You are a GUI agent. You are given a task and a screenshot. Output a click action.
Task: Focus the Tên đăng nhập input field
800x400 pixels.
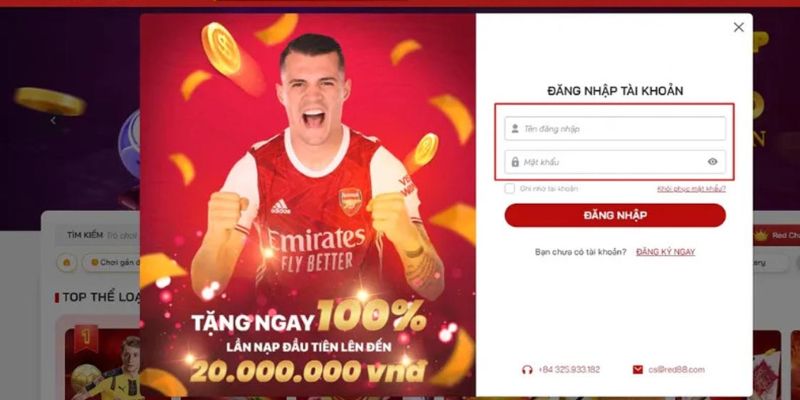pyautogui.click(x=615, y=129)
